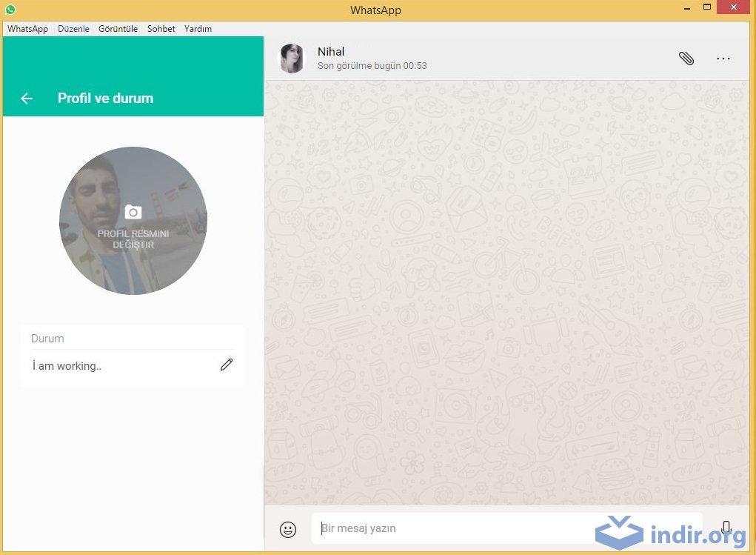Viewport: 756px width, 555px height.
Task: Open the Düzenle menu
Action: [73, 29]
